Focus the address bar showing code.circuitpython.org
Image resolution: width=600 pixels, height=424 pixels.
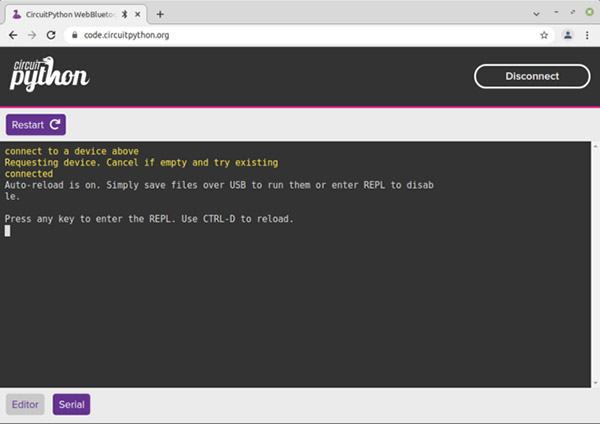click(x=300, y=34)
